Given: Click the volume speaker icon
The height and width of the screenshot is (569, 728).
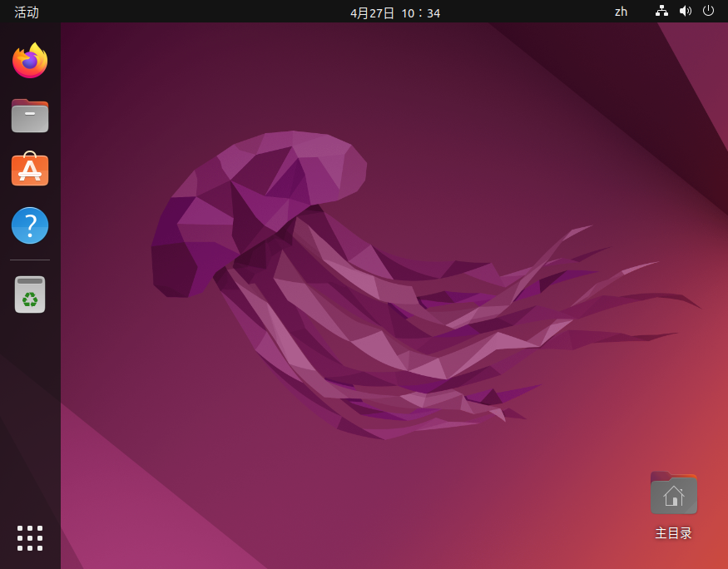Looking at the screenshot, I should [x=685, y=12].
